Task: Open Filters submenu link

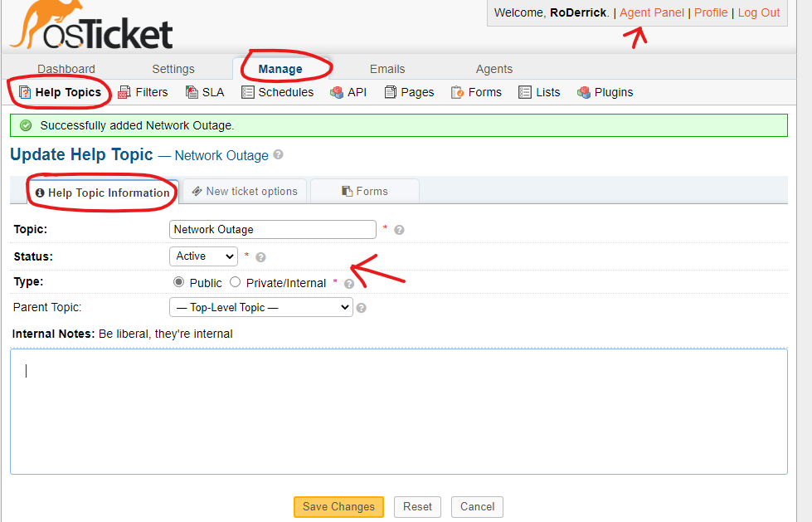Action: [152, 92]
